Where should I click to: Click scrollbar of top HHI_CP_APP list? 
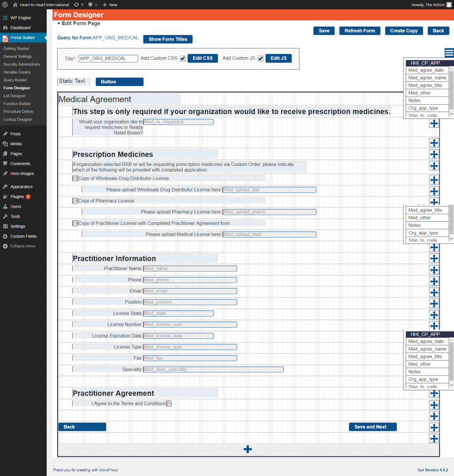[x=451, y=91]
